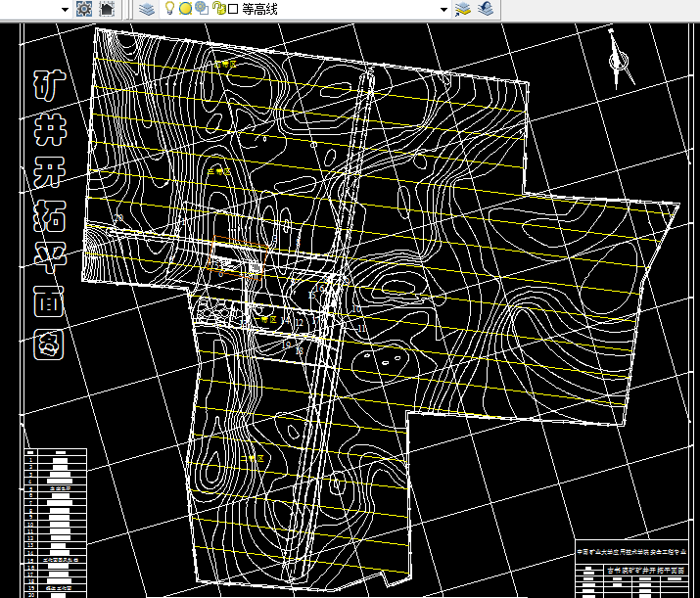
Task: Select the title block text 吉牛煤矿矿井开拓平面图
Action: (x=645, y=571)
